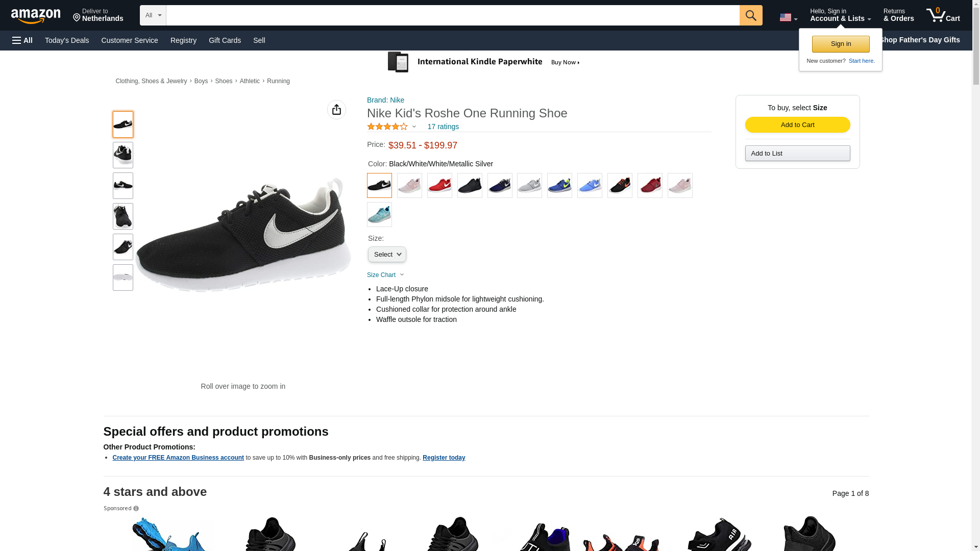Viewport: 980px width, 551px height.
Task: Select the red shoe color swatch
Action: click(x=439, y=185)
